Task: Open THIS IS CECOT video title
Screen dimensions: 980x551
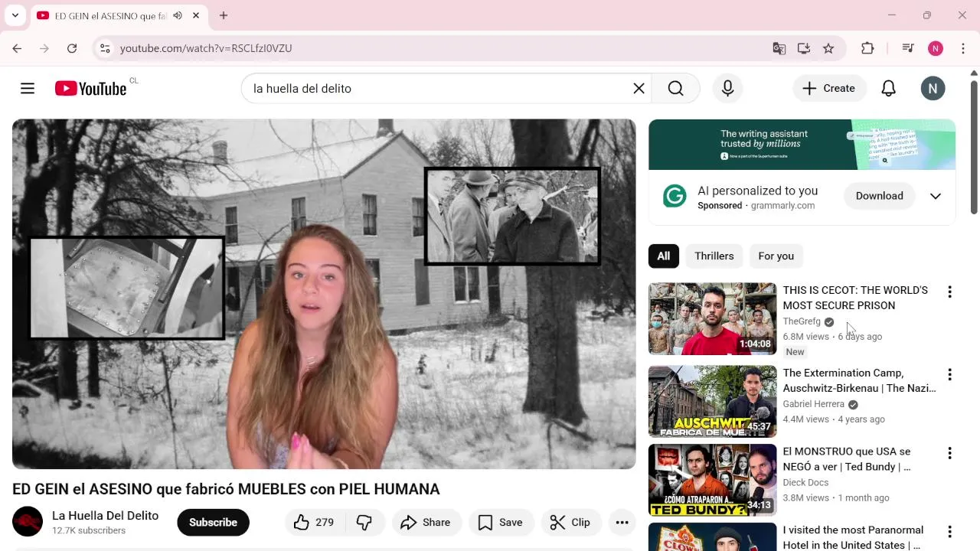Action: pyautogui.click(x=855, y=298)
